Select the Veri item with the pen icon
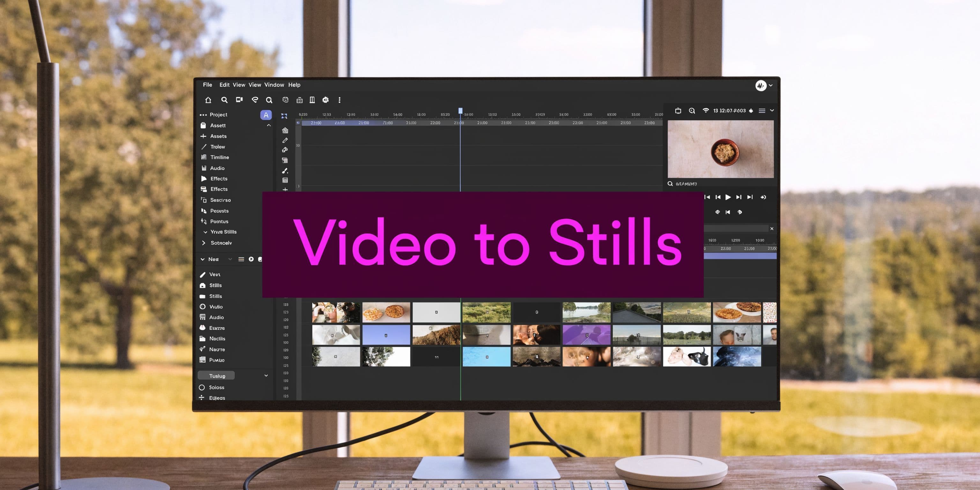Viewport: 980px width, 490px height. 210,275
